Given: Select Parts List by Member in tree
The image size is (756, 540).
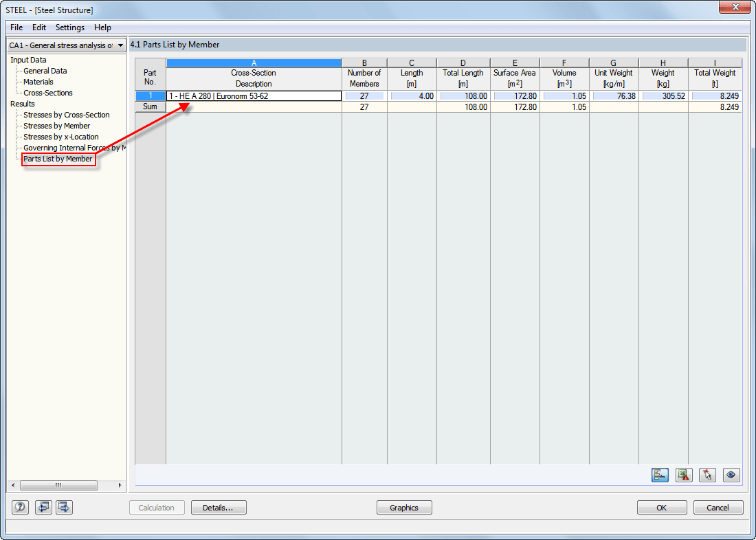Looking at the screenshot, I should click(x=58, y=159).
